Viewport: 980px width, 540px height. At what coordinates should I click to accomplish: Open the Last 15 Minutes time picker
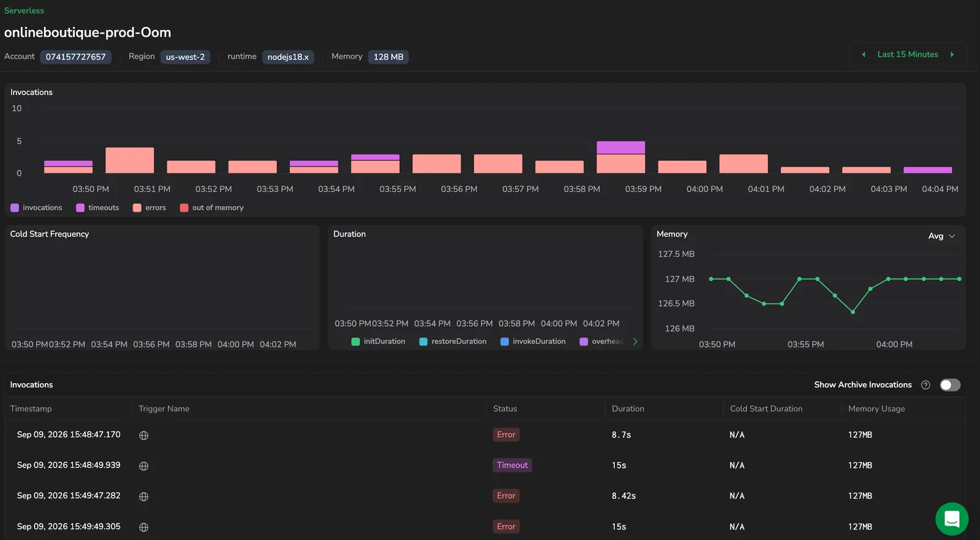[908, 55]
